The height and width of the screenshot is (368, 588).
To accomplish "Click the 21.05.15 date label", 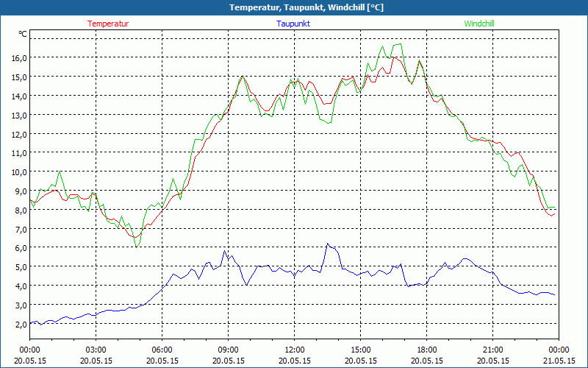I will click(559, 361).
